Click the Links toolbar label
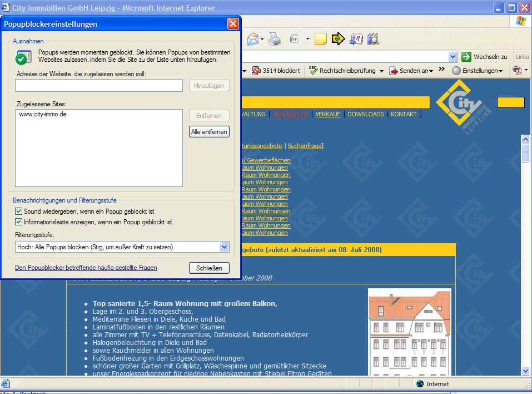This screenshot has height=394, width=532. tap(522, 57)
